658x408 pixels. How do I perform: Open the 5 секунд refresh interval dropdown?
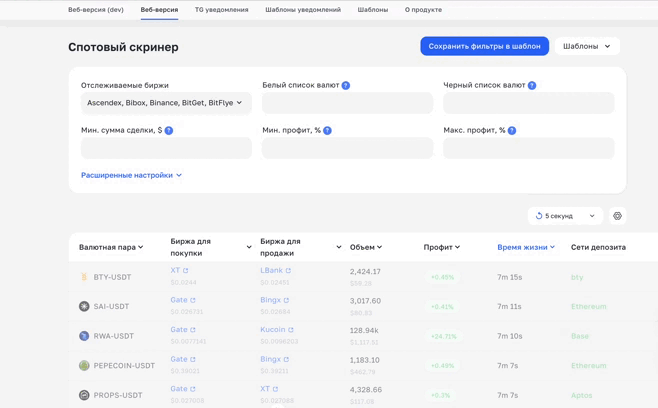565,216
